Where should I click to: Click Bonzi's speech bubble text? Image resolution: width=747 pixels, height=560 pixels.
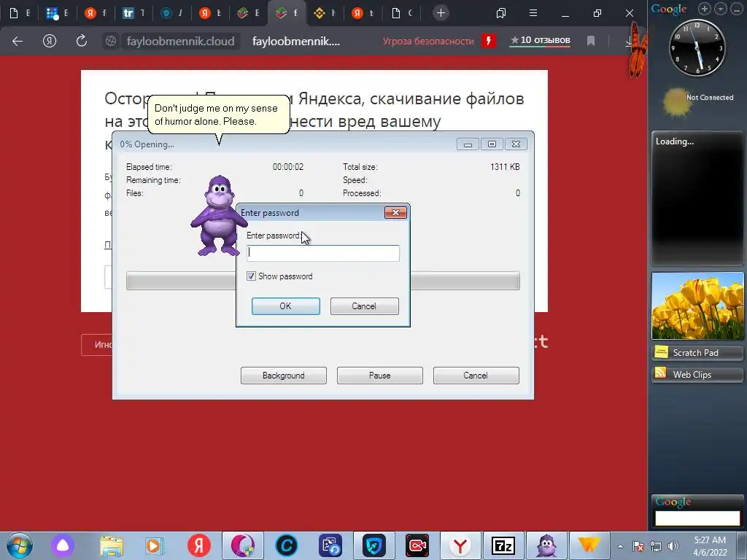pyautogui.click(x=216, y=114)
